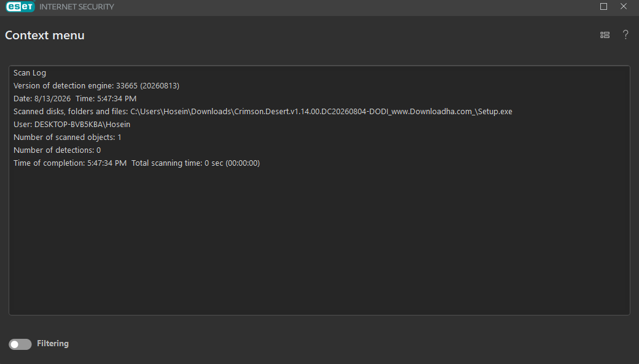The image size is (639, 364).
Task: Select the Number of scanned objects line
Action: (67, 137)
